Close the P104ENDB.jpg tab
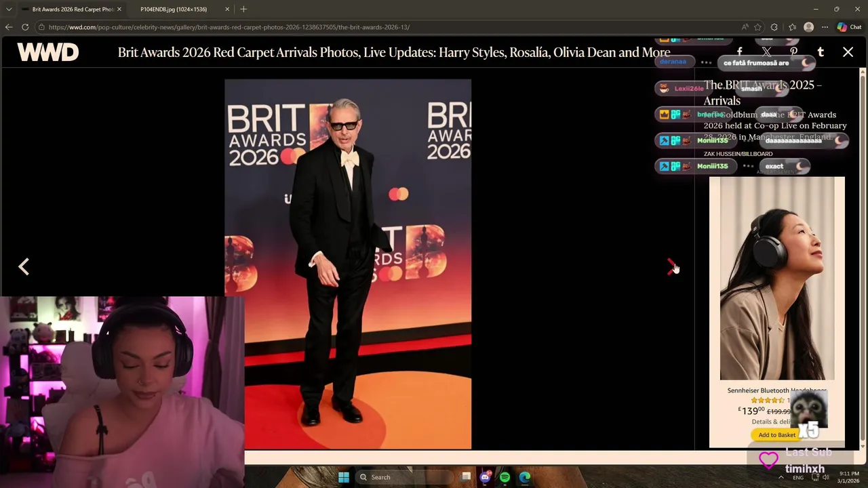The image size is (868, 488). 227,9
